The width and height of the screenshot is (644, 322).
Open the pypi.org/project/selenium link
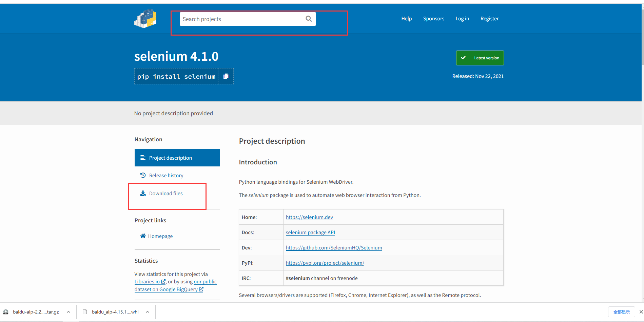325,263
